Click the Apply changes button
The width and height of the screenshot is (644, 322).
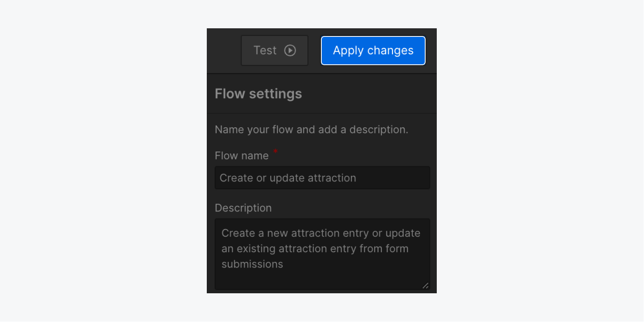pyautogui.click(x=373, y=51)
